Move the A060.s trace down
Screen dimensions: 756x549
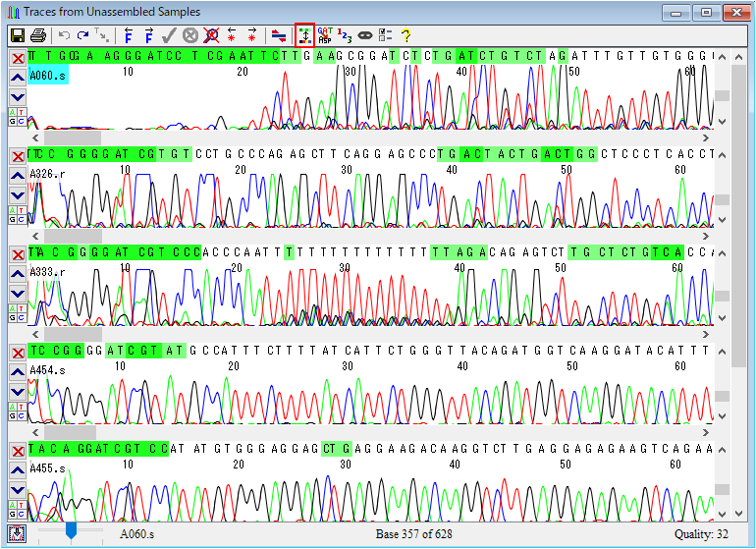tap(18, 97)
